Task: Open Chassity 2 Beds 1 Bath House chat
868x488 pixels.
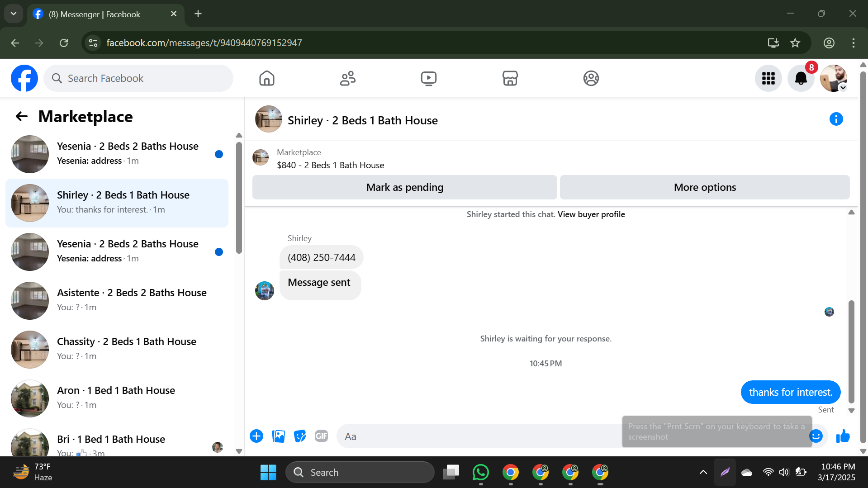Action: (117, 350)
